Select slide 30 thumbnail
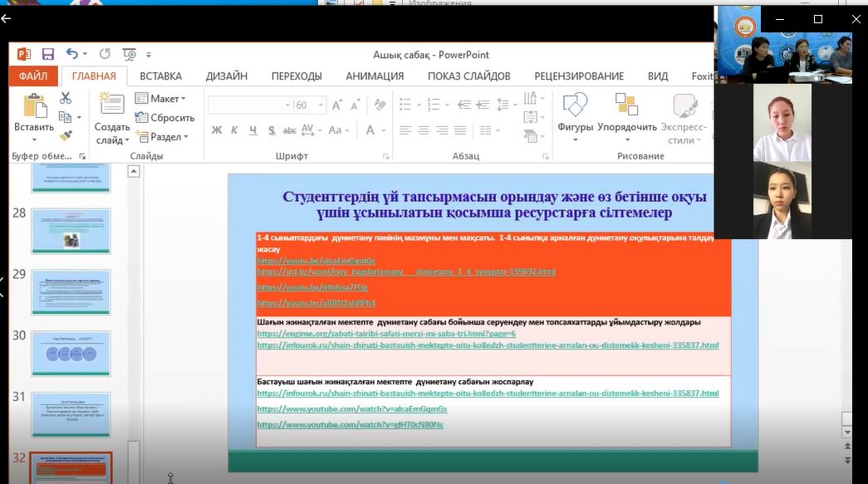 click(71, 353)
